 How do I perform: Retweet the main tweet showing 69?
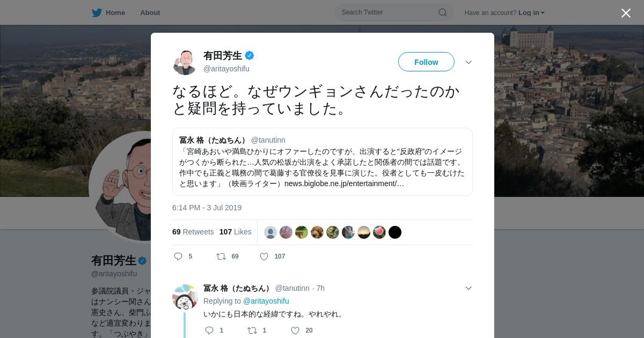tap(221, 256)
